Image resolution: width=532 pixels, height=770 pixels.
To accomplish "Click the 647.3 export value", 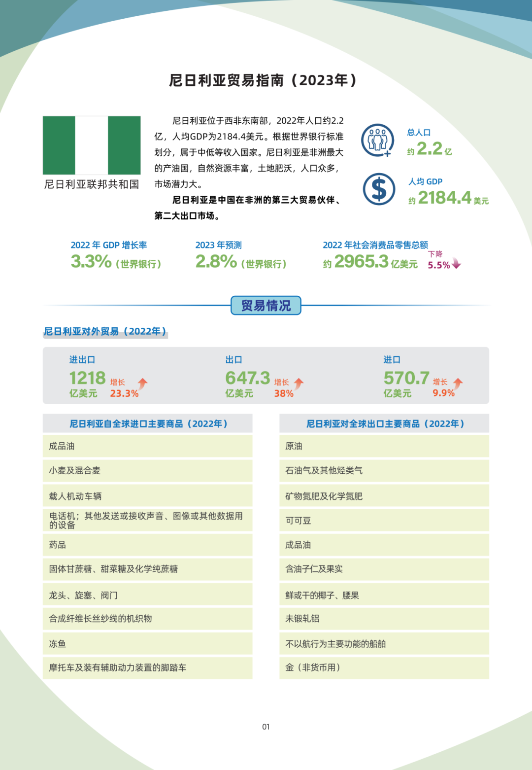I will [248, 378].
